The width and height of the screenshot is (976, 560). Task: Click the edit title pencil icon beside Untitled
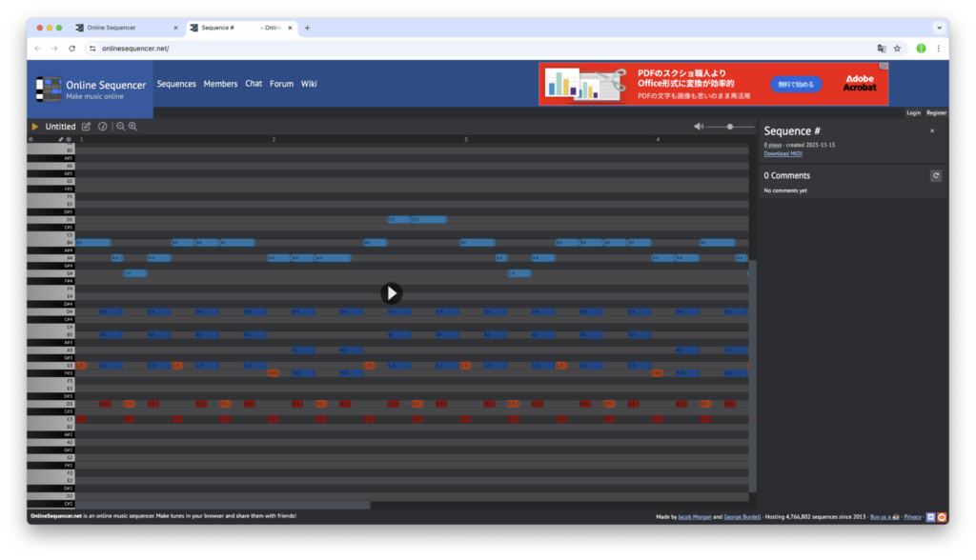point(87,127)
